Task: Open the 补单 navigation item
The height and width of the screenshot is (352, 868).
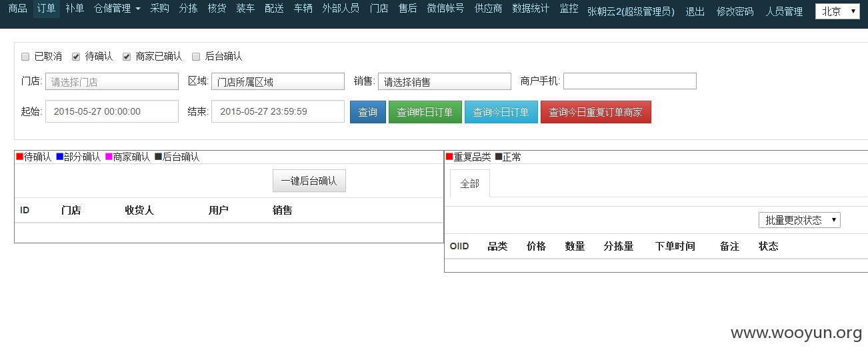Action: click(x=75, y=9)
